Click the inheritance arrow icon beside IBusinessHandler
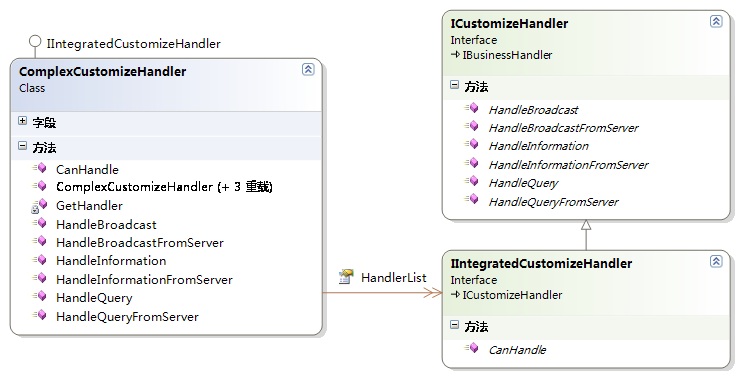 click(x=455, y=55)
